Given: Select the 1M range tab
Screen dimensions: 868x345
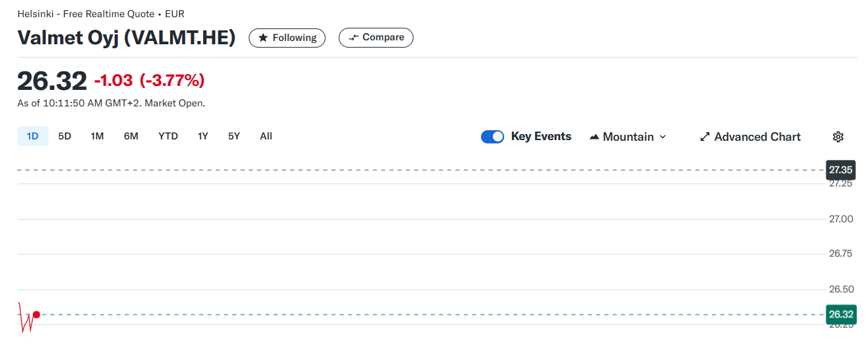Looking at the screenshot, I should (97, 136).
